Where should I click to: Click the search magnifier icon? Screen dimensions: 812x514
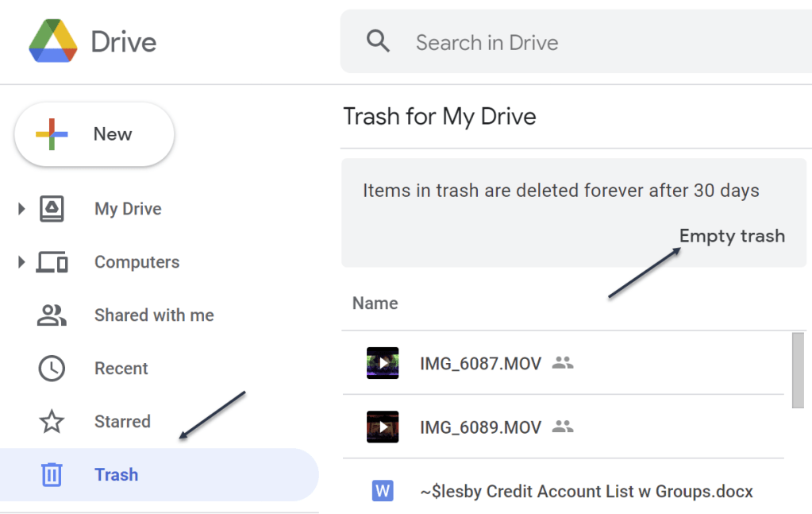379,41
